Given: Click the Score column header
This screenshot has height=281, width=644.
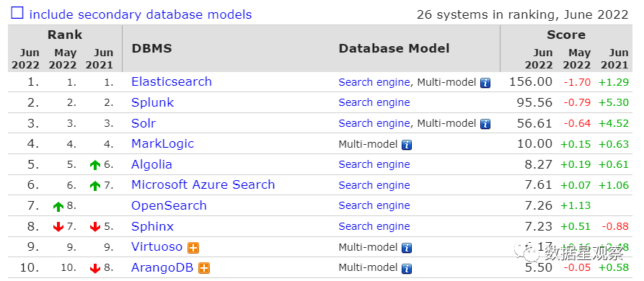Looking at the screenshot, I should [x=566, y=35].
